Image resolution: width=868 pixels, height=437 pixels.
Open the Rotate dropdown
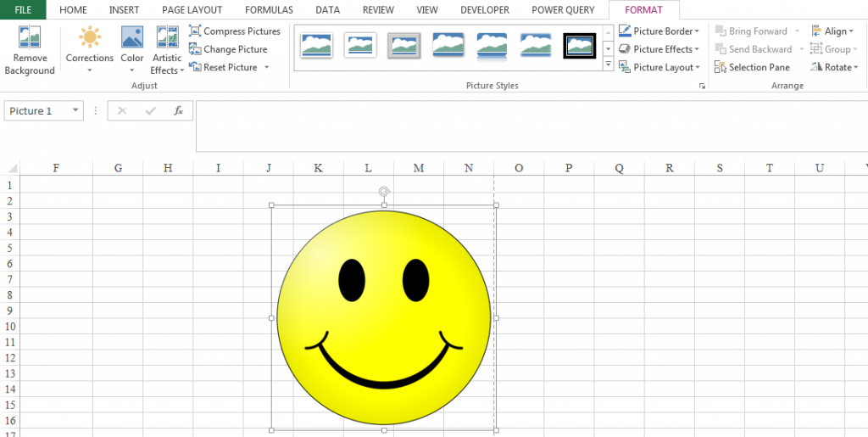tap(834, 67)
